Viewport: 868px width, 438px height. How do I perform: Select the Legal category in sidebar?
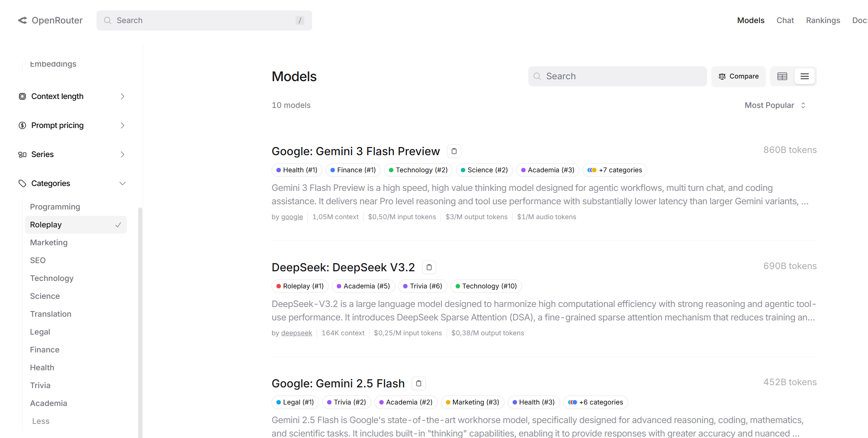point(40,332)
